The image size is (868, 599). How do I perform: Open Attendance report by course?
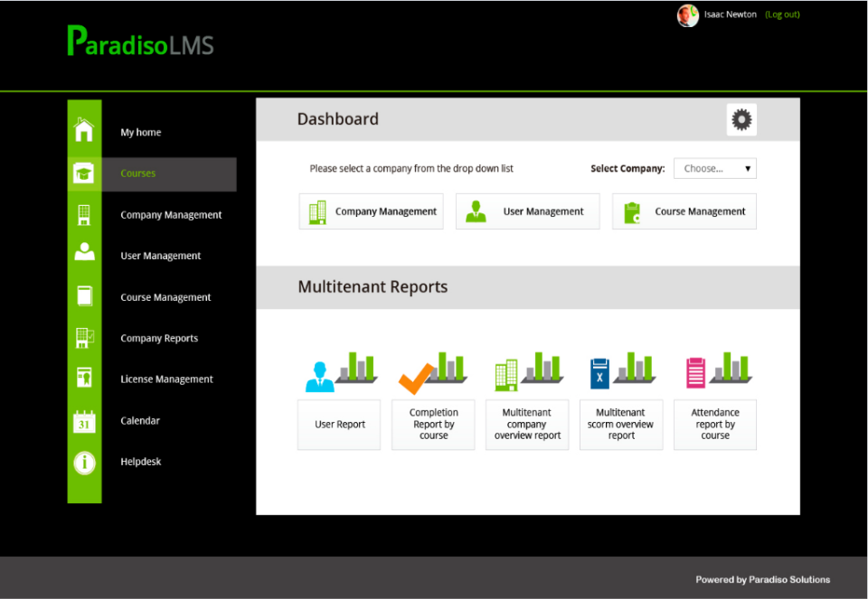(x=715, y=425)
